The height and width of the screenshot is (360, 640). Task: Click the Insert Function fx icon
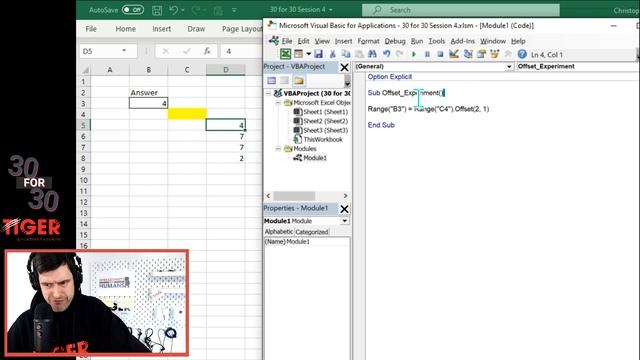coord(207,51)
